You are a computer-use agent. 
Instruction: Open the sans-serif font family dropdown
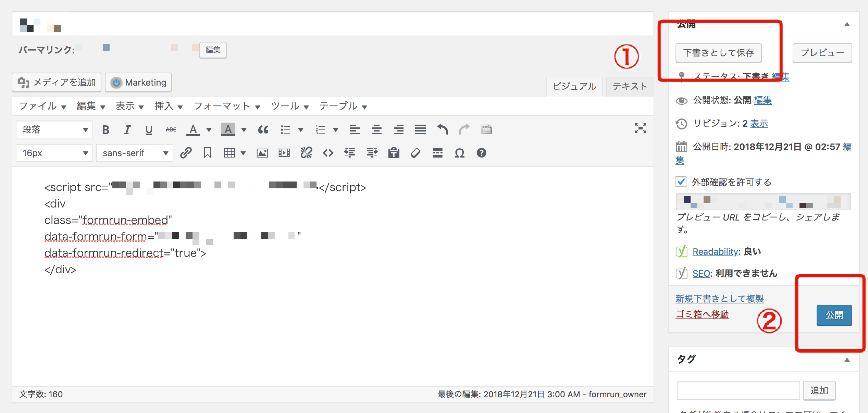pos(135,153)
